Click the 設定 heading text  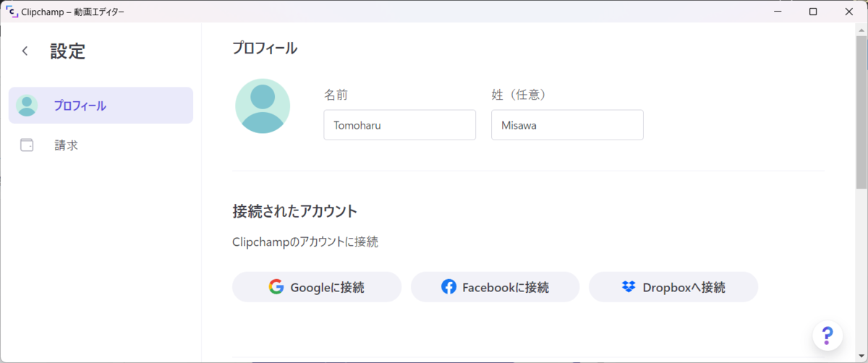[x=67, y=51]
